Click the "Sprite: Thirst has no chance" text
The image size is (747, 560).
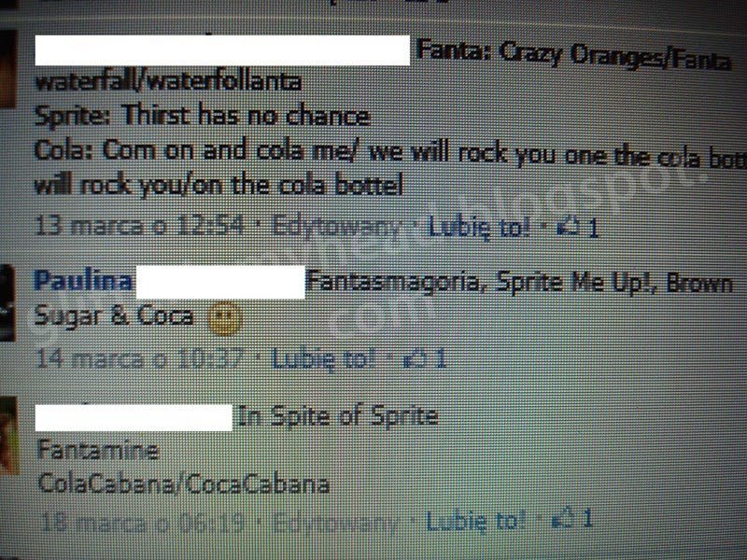203,116
